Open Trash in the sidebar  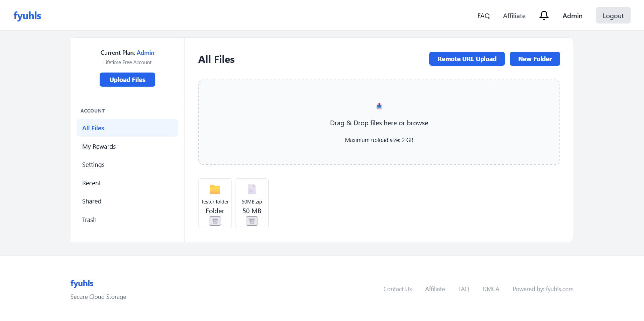coord(89,220)
